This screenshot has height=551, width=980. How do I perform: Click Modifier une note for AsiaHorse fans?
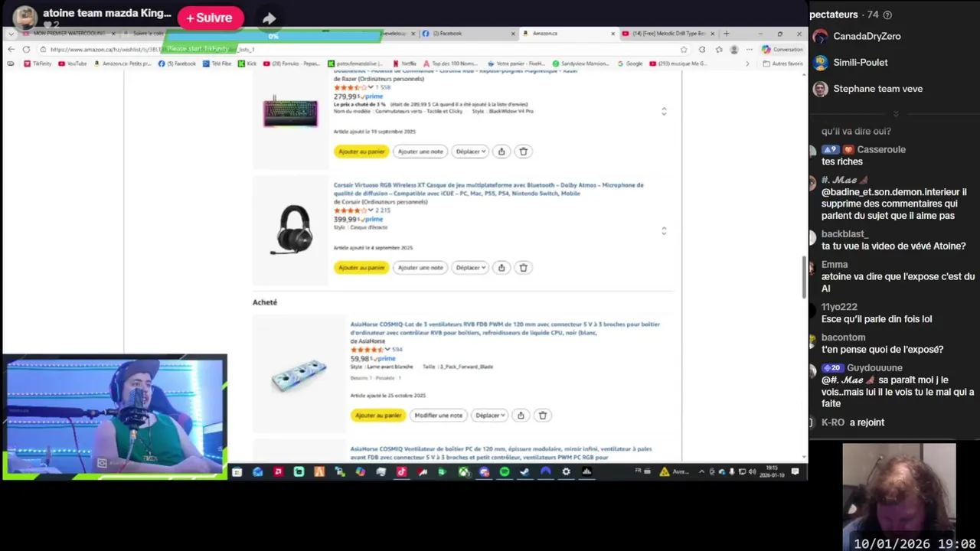coord(439,416)
